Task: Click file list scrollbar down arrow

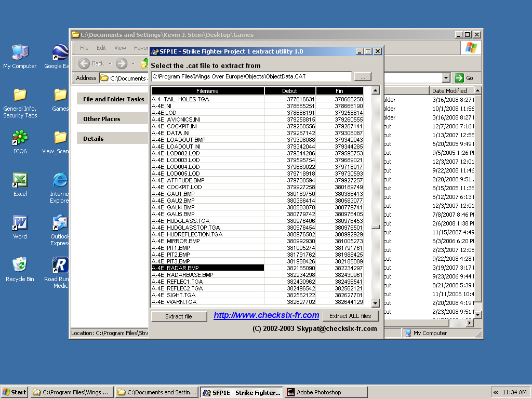Action: click(375, 303)
